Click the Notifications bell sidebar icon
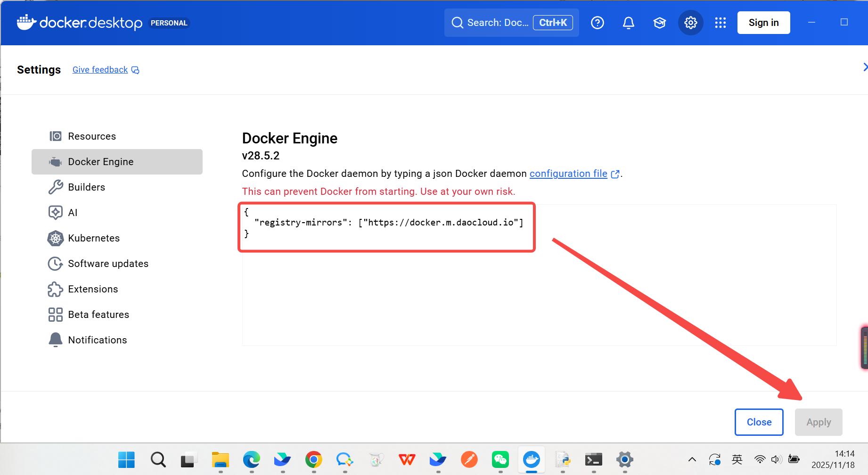Screen dimensions: 868x475 tap(56, 340)
